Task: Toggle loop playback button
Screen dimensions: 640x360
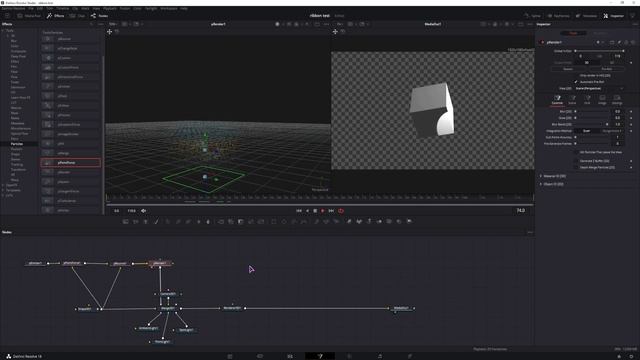Action: (341, 211)
